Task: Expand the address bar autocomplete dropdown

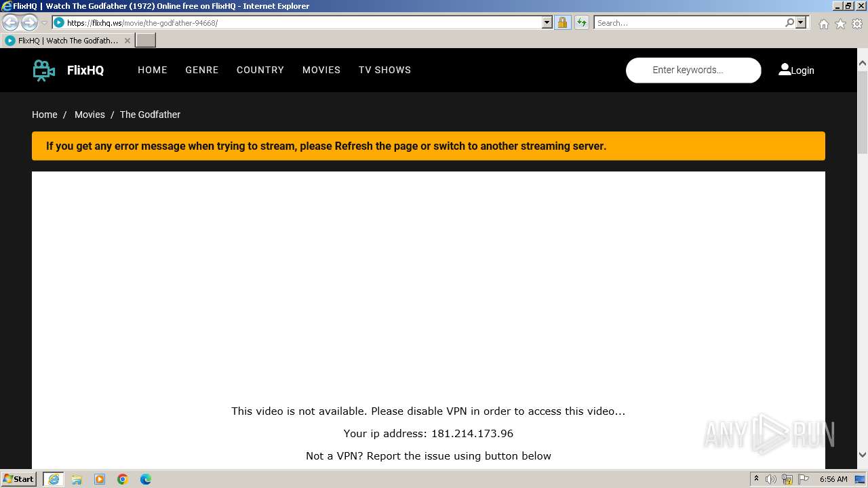Action: click(x=547, y=22)
